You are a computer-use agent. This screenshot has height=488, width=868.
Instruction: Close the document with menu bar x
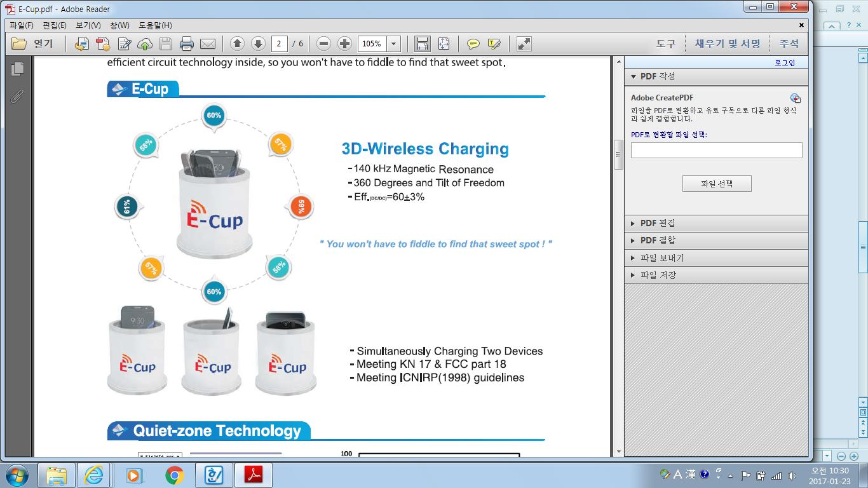(803, 25)
